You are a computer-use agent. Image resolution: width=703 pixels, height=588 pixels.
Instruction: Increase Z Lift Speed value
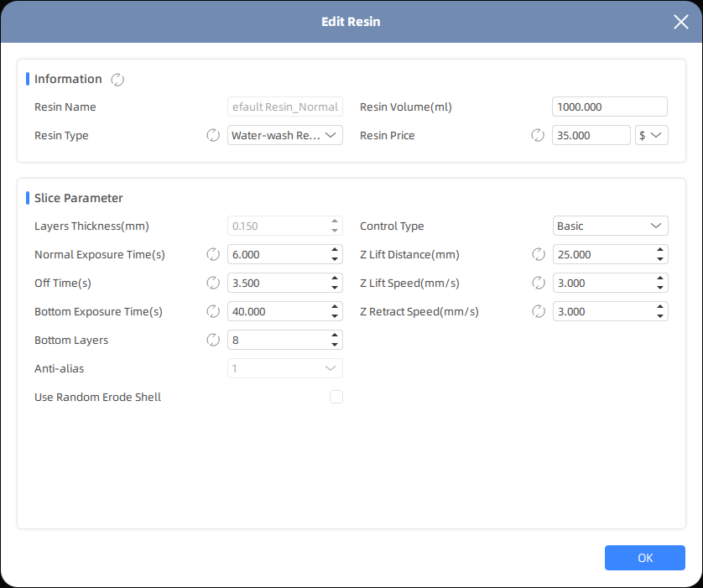(x=660, y=278)
